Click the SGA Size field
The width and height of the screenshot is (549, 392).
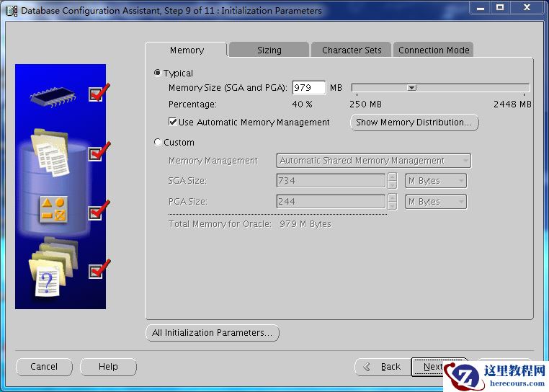[331, 181]
